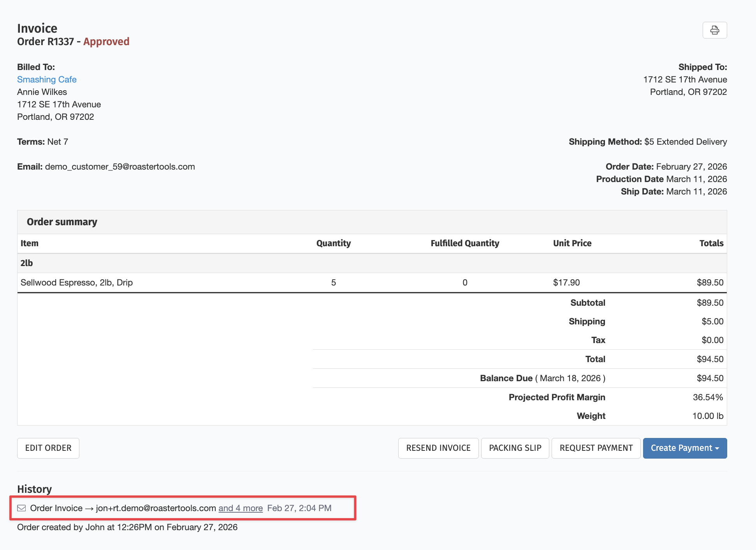Viewport: 756px width, 550px height.
Task: Open the Packing Slip
Action: coord(515,448)
